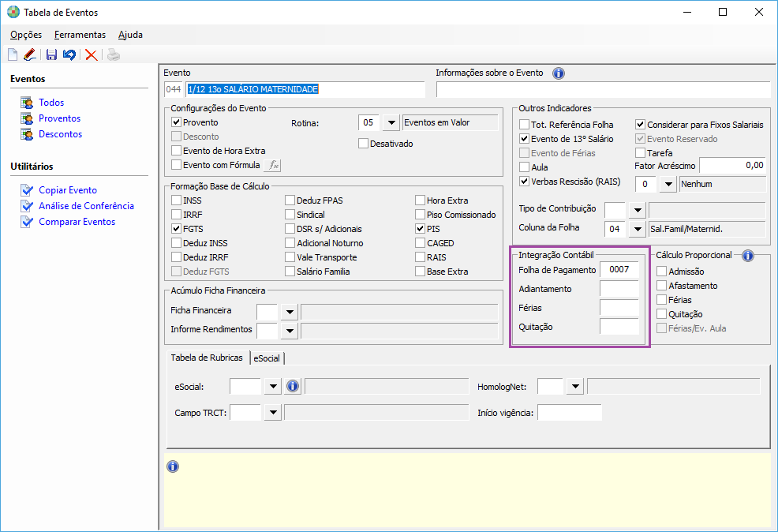Click the info icon beside eSocial field
Image resolution: width=778 pixels, height=532 pixels.
292,386
